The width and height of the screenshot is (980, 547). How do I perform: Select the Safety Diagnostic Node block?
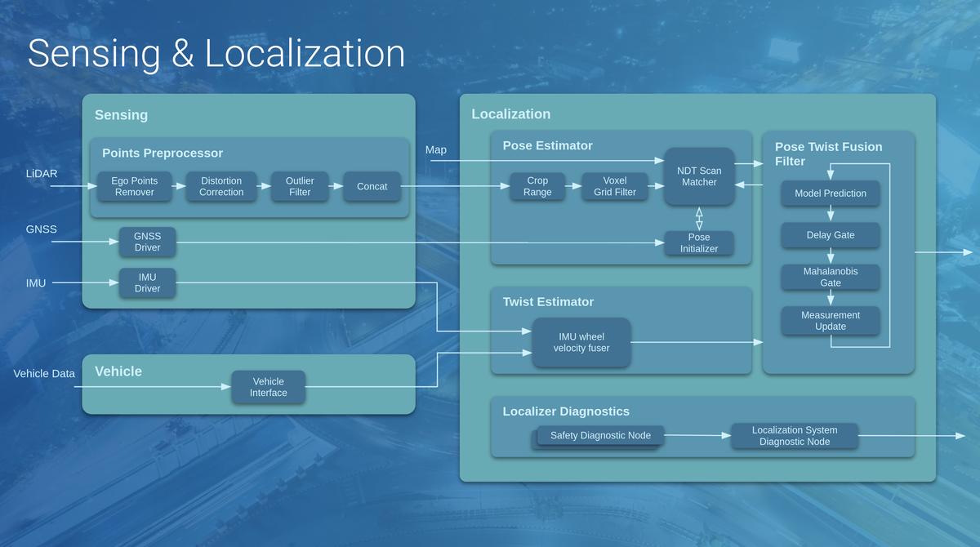599,436
